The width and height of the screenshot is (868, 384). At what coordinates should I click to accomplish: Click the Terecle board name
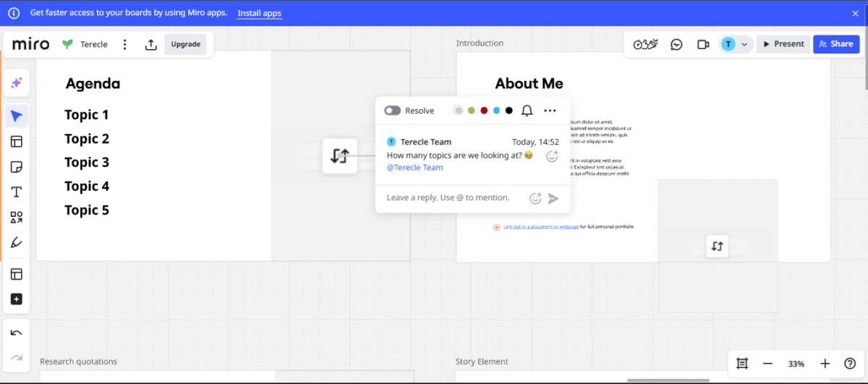coord(94,44)
